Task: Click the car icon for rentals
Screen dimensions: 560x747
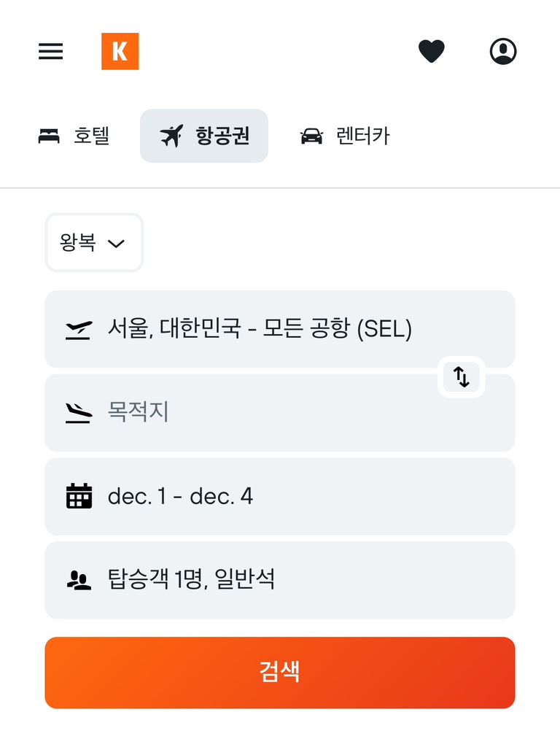Action: [x=311, y=136]
